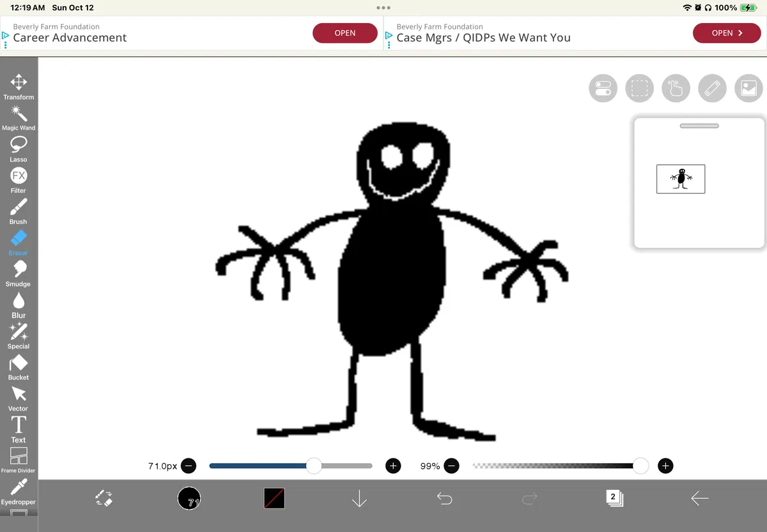This screenshot has width=767, height=532.
Task: Toggle brush and eraser swap icon
Action: [104, 498]
